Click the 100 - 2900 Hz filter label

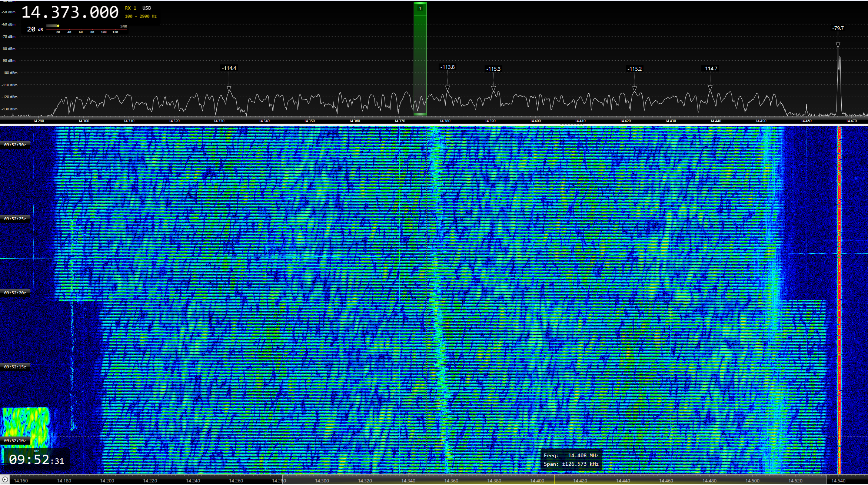coord(141,16)
